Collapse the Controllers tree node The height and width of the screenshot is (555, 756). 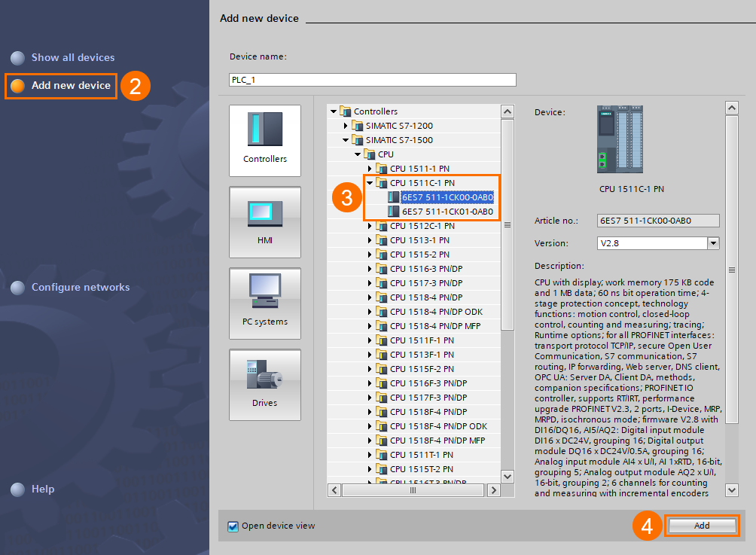click(334, 111)
